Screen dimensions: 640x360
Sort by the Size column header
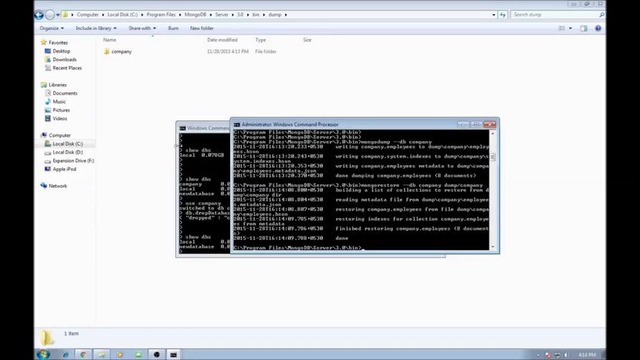[307, 40]
